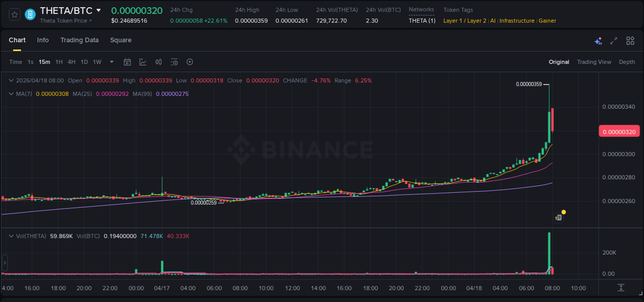Open the THETA/BTC pair selector dropdown
The height and width of the screenshot is (302, 644).
98,10
